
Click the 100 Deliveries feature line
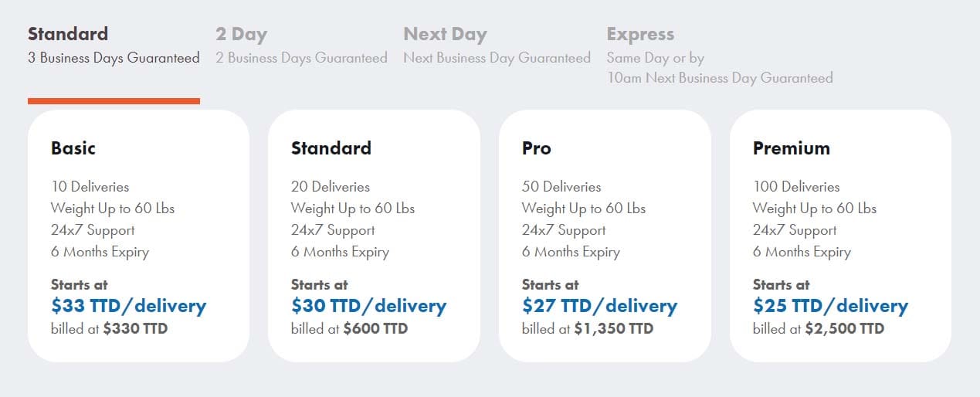[796, 187]
